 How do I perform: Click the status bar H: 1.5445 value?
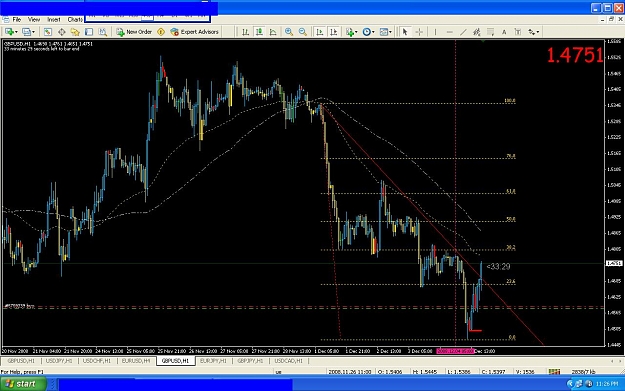coord(425,372)
